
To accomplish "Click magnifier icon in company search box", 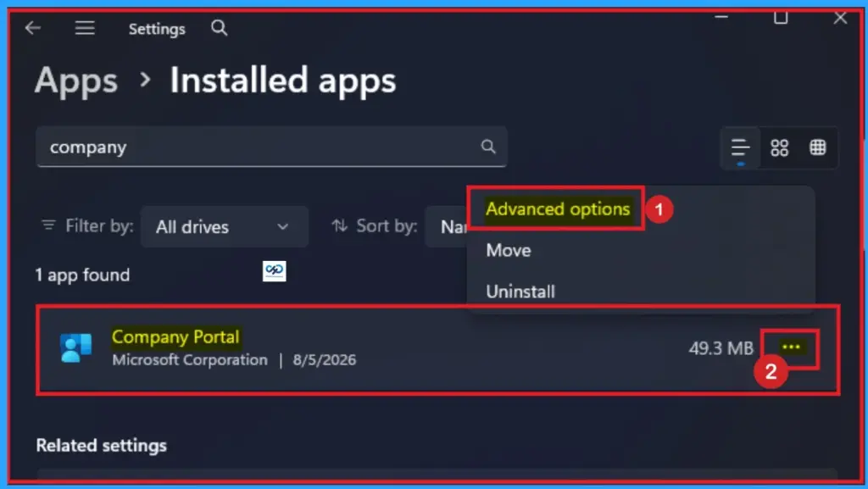I will [x=487, y=147].
